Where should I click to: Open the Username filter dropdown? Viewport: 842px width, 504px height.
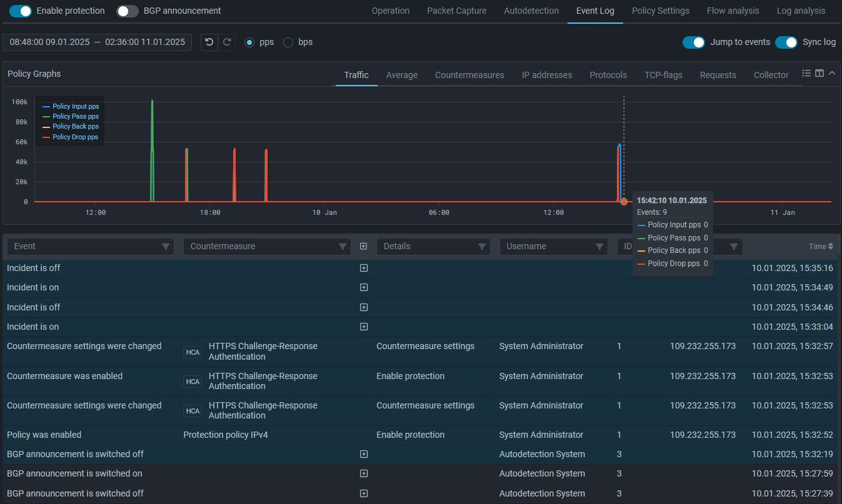[x=599, y=247]
